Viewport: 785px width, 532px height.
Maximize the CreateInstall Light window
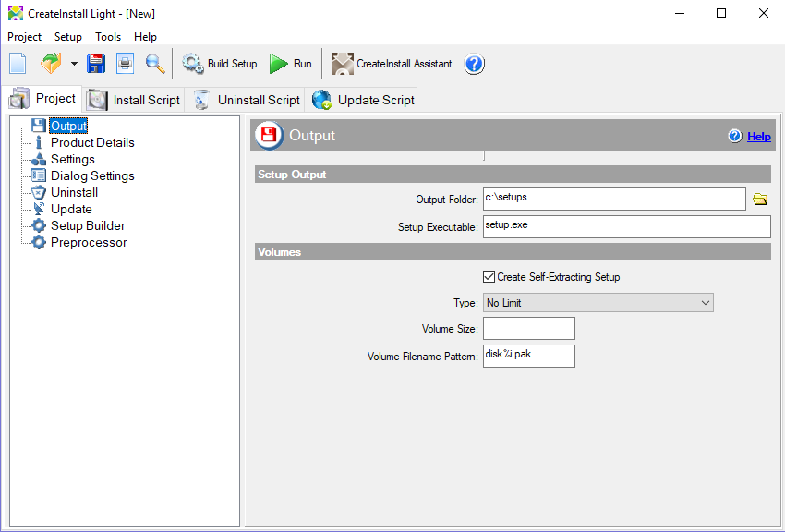click(721, 14)
